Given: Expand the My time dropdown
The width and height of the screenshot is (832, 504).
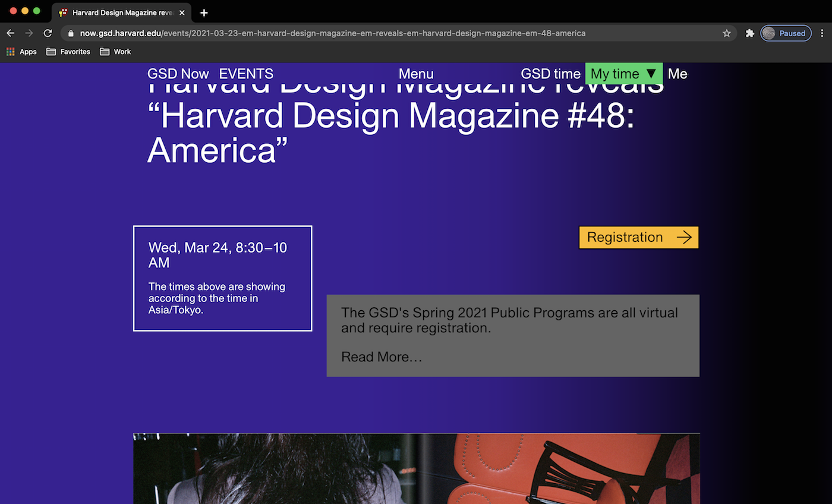Looking at the screenshot, I should 623,74.
